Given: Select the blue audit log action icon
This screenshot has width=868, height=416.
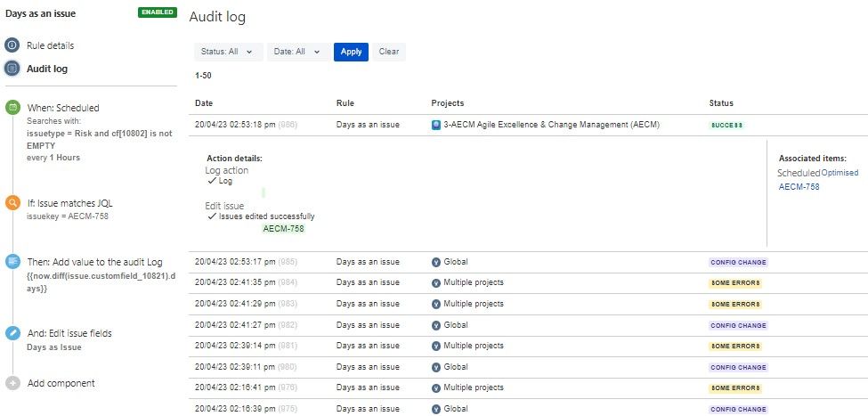Looking at the screenshot, I should coord(12,262).
